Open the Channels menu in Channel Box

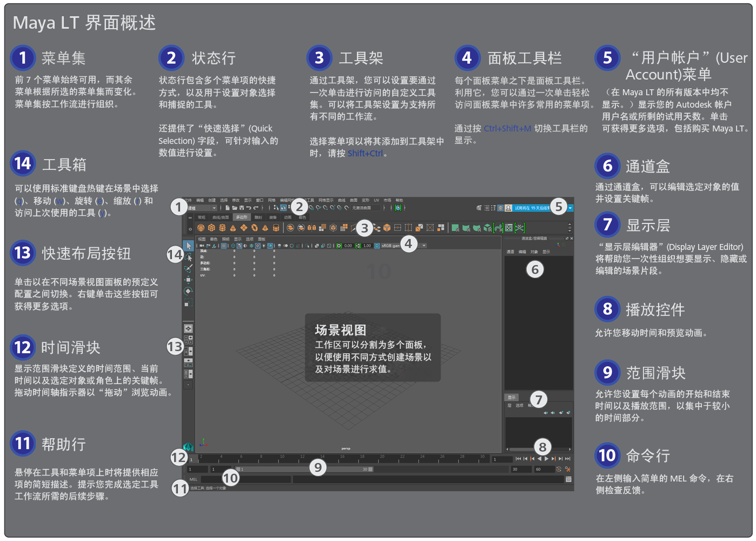510,252
